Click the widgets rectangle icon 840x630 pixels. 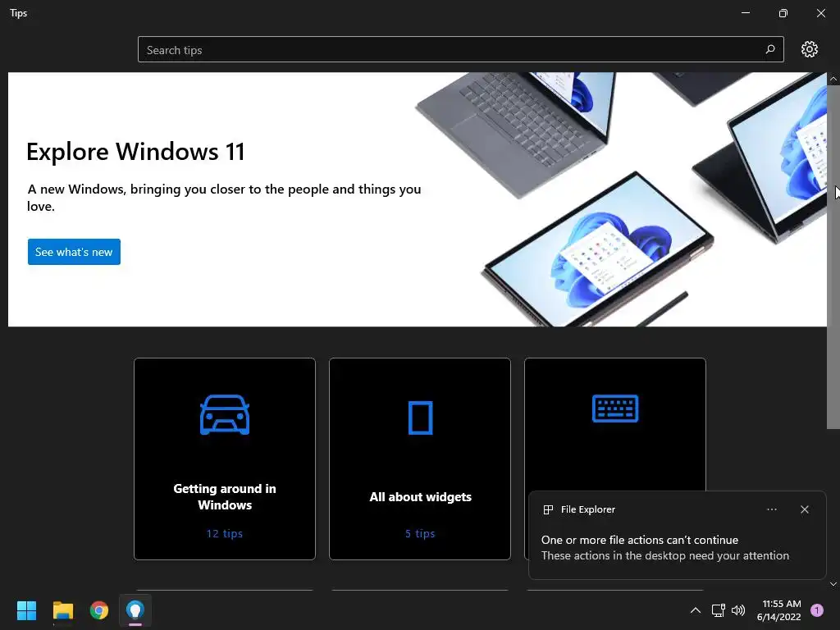[x=421, y=418]
